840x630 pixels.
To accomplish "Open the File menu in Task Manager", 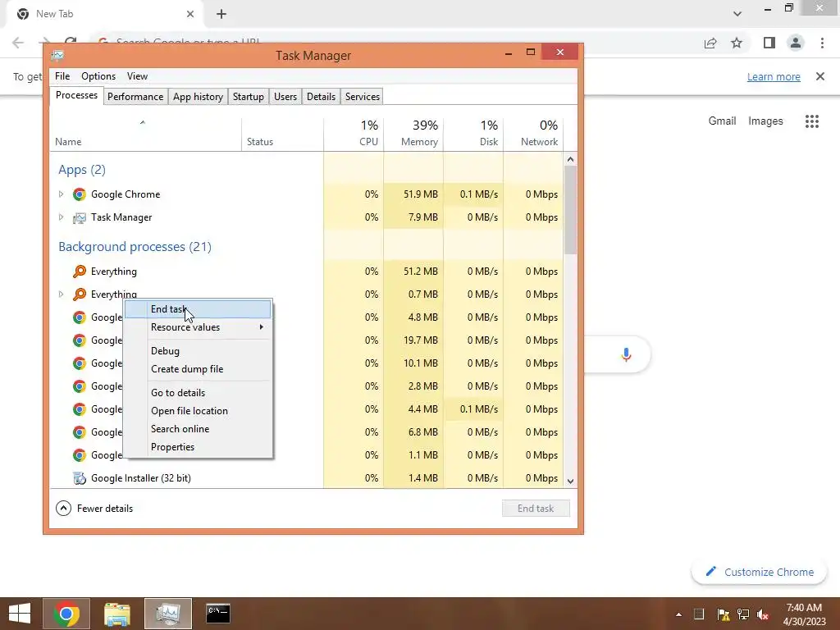I will pos(62,76).
